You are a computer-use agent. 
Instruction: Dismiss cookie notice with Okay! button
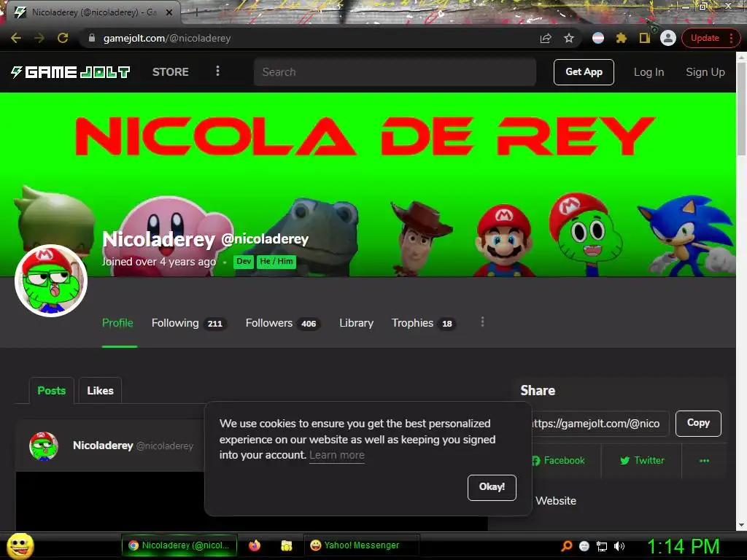point(492,487)
